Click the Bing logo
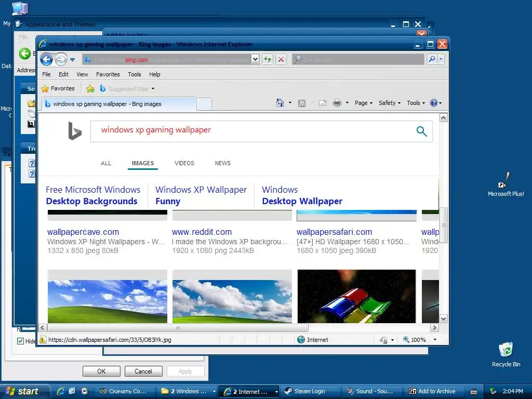Viewport: 532px width, 399px height. pos(75,130)
